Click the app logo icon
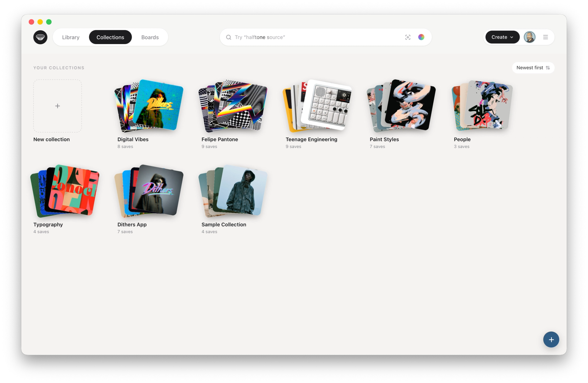The width and height of the screenshot is (588, 383). tap(40, 37)
